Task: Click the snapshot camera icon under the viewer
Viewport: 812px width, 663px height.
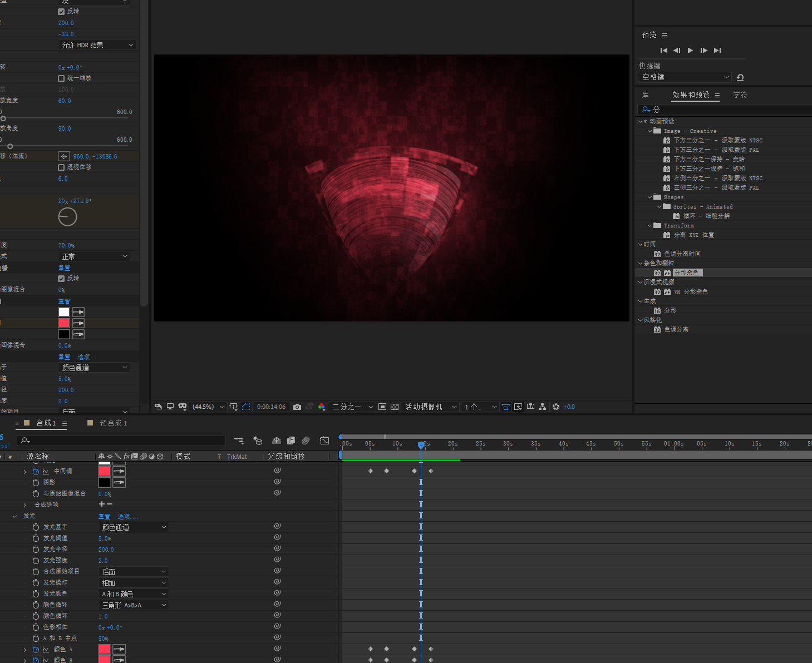Action: coord(297,407)
